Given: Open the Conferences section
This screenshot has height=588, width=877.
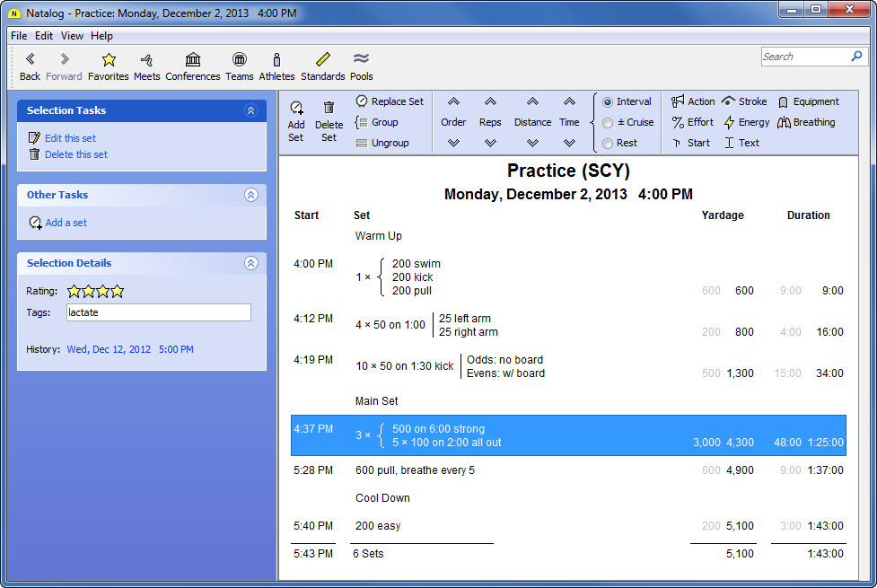Looking at the screenshot, I should point(192,60).
